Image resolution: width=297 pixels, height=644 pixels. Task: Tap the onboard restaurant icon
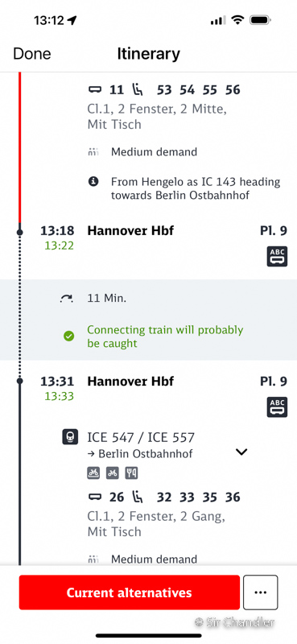coord(131,473)
